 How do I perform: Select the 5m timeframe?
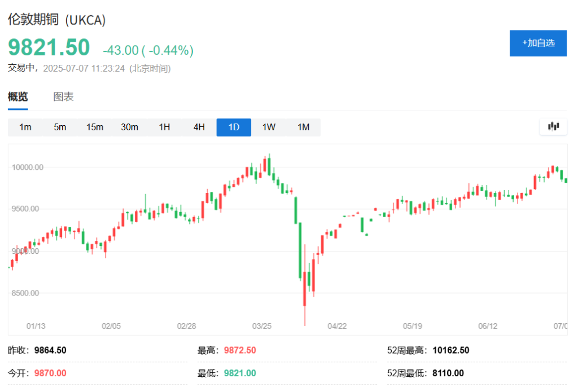(x=60, y=127)
